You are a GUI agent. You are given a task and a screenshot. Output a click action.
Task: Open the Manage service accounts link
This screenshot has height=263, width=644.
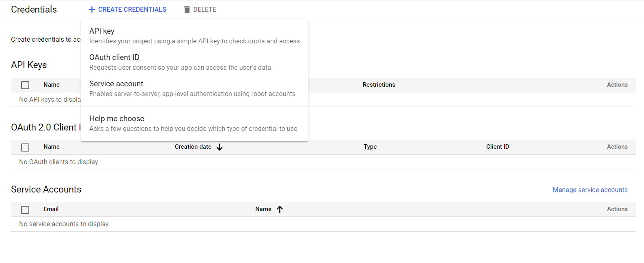coord(590,190)
